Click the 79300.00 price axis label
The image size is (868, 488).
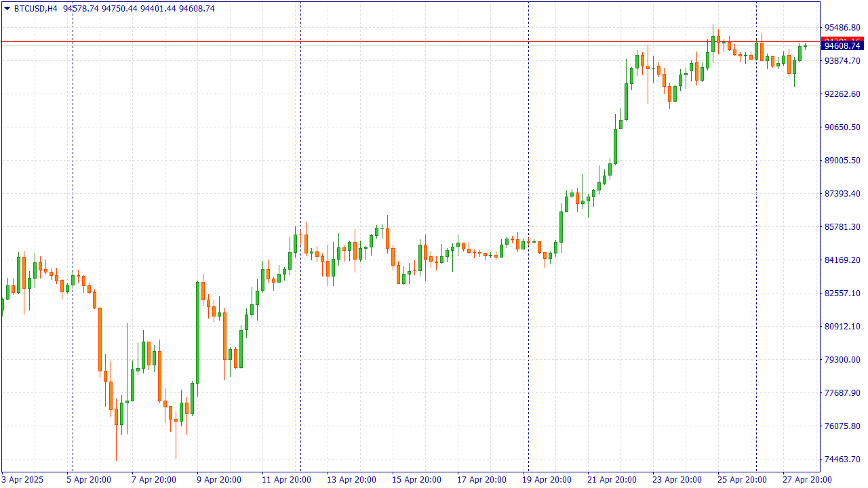pos(842,360)
